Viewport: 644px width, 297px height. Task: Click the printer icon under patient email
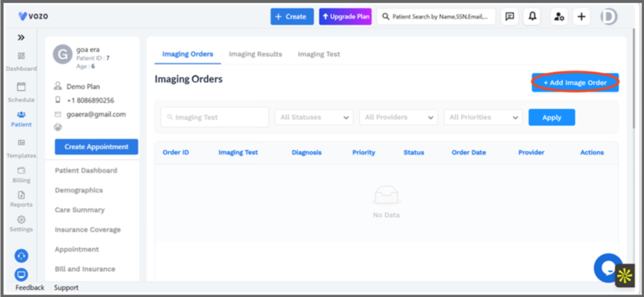click(58, 127)
